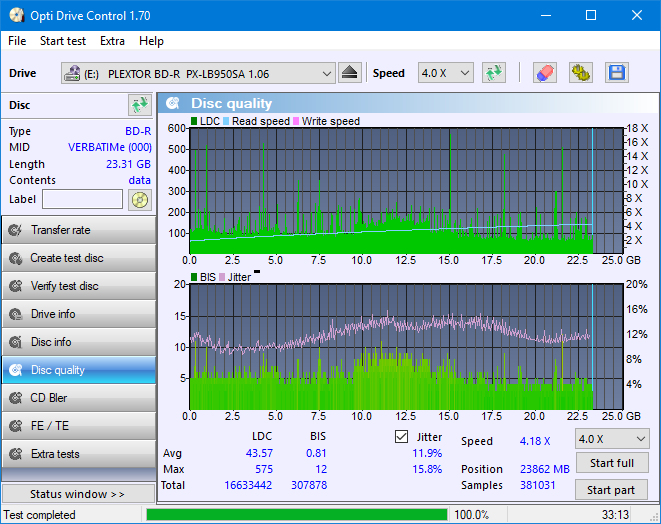The height and width of the screenshot is (524, 661).
Task: Open the Extra menu
Action: 112,41
